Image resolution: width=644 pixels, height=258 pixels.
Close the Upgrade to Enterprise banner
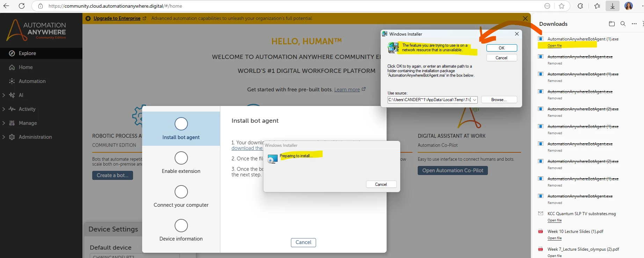[x=525, y=18]
